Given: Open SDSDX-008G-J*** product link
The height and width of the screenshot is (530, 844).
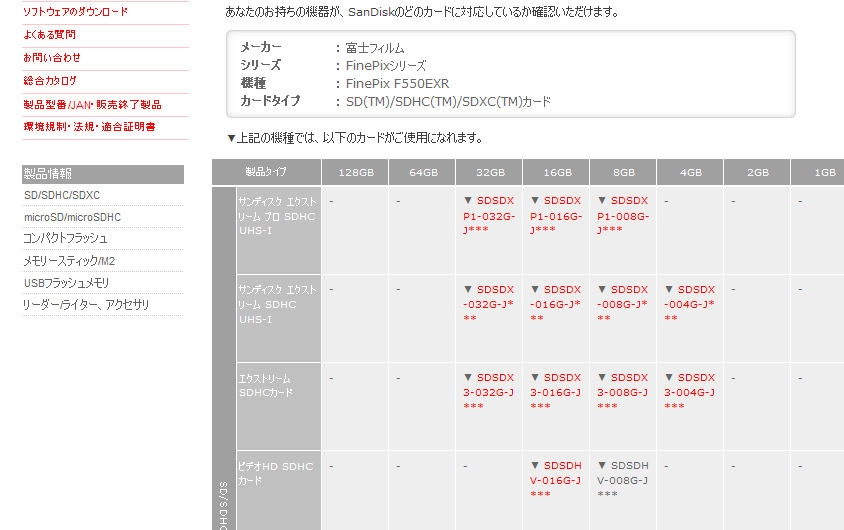Looking at the screenshot, I should (623, 304).
